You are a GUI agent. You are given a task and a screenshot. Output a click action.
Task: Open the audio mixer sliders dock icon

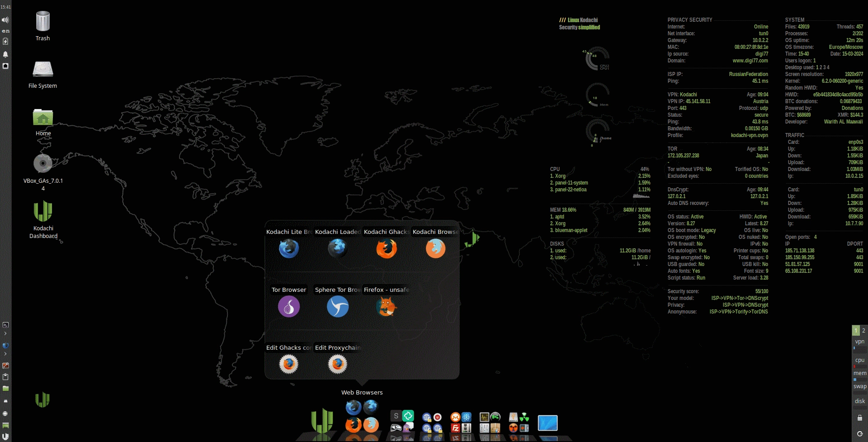484,428
